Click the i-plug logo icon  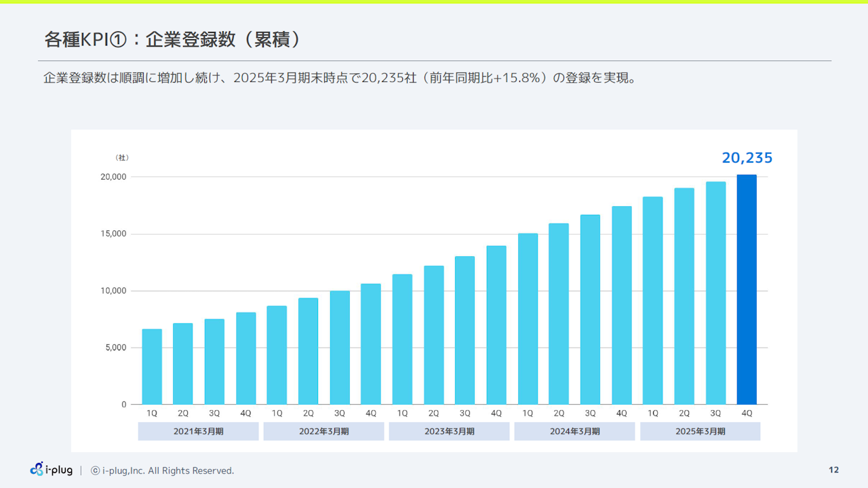click(x=37, y=469)
